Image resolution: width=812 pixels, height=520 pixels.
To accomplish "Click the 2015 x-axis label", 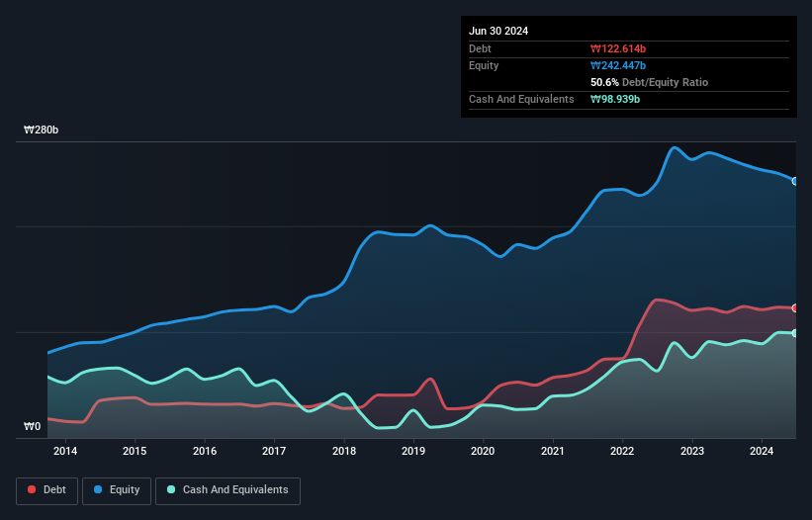I will pos(135,451).
